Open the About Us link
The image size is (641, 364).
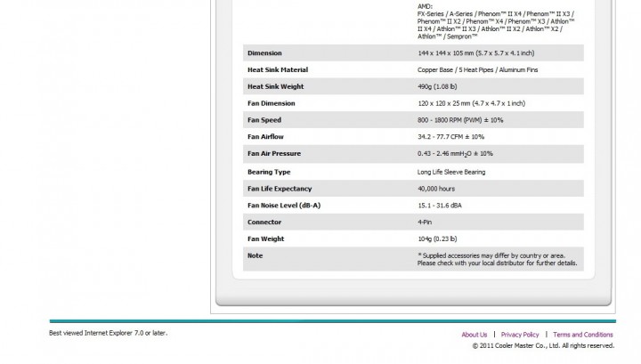pos(475,335)
